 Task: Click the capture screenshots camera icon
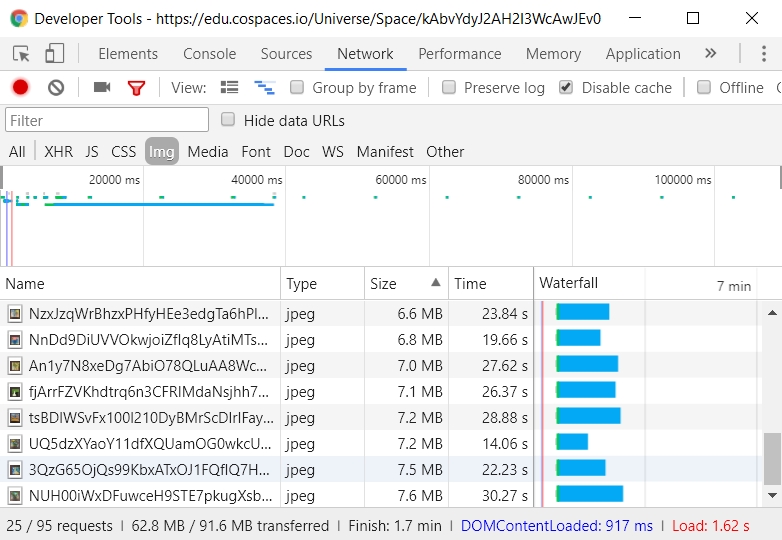pyautogui.click(x=101, y=88)
